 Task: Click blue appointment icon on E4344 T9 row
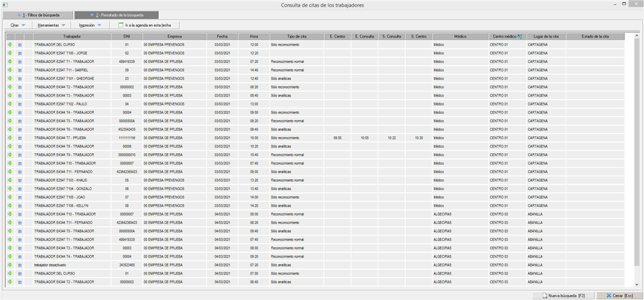19,154
